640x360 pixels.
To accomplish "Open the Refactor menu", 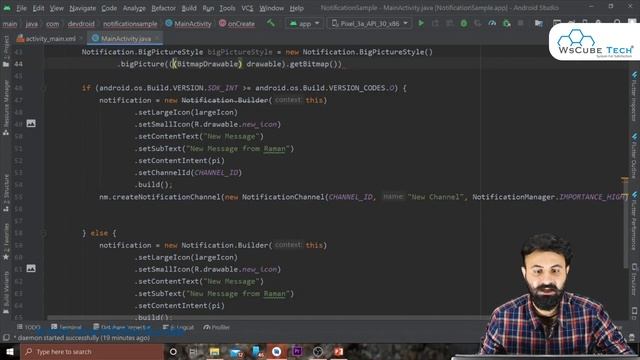I will (x=163, y=8).
